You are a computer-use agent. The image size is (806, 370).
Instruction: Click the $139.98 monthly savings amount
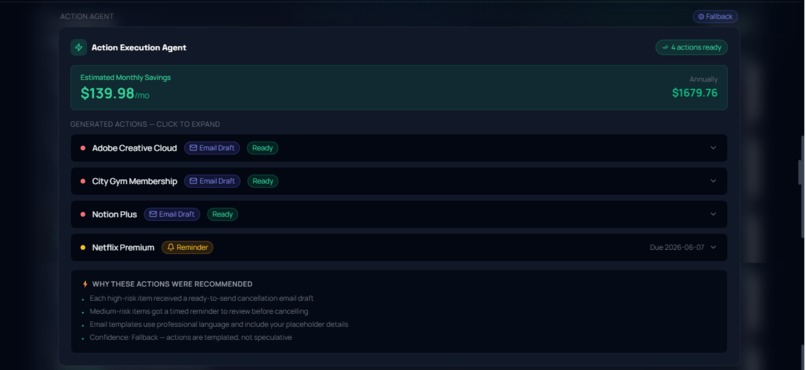tap(107, 93)
